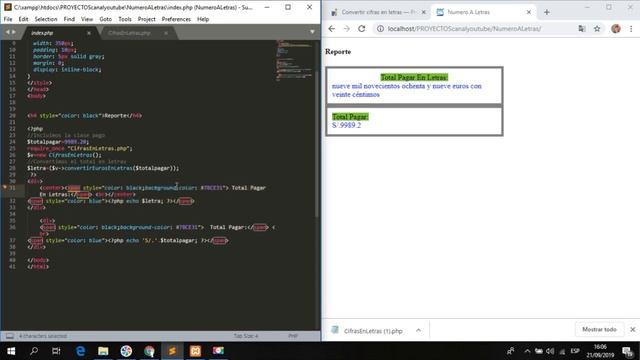Switch to Convertir cifras en letras browser tab
The height and width of the screenshot is (360, 640).
tap(378, 12)
